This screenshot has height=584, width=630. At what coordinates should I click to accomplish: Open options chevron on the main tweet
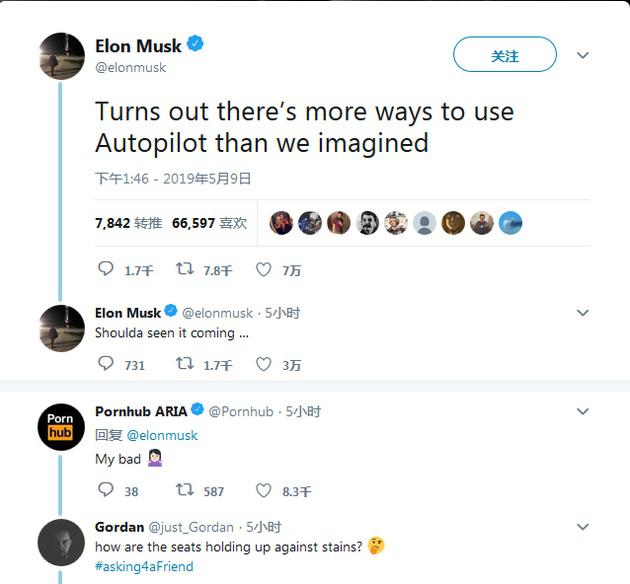(x=583, y=55)
